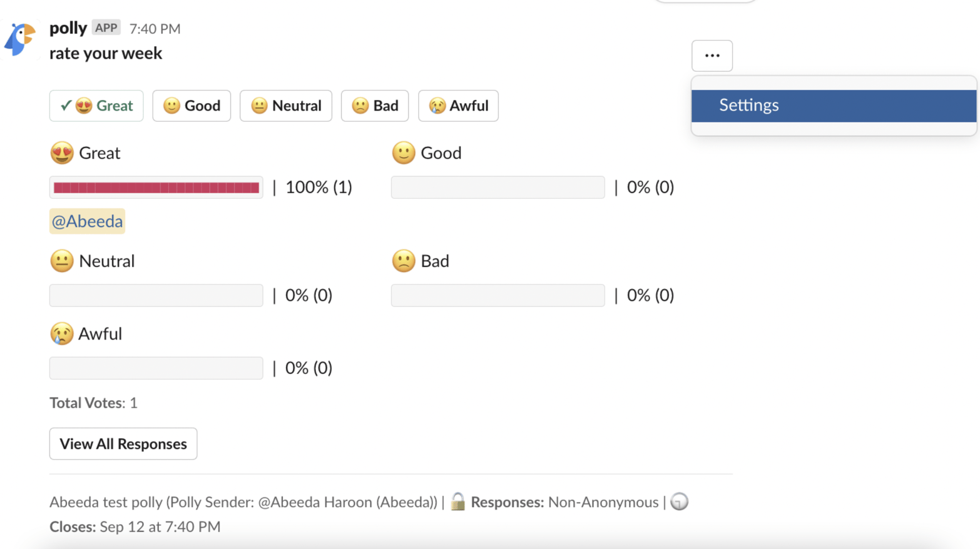Click the polly app name
The image size is (980, 549).
tap(68, 28)
